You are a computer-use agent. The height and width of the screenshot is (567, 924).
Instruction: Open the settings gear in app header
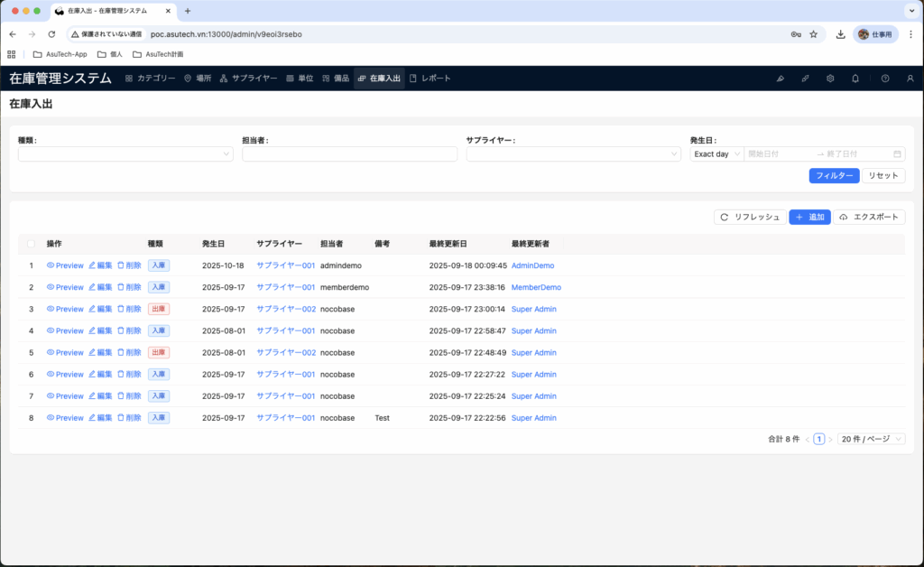coord(830,79)
